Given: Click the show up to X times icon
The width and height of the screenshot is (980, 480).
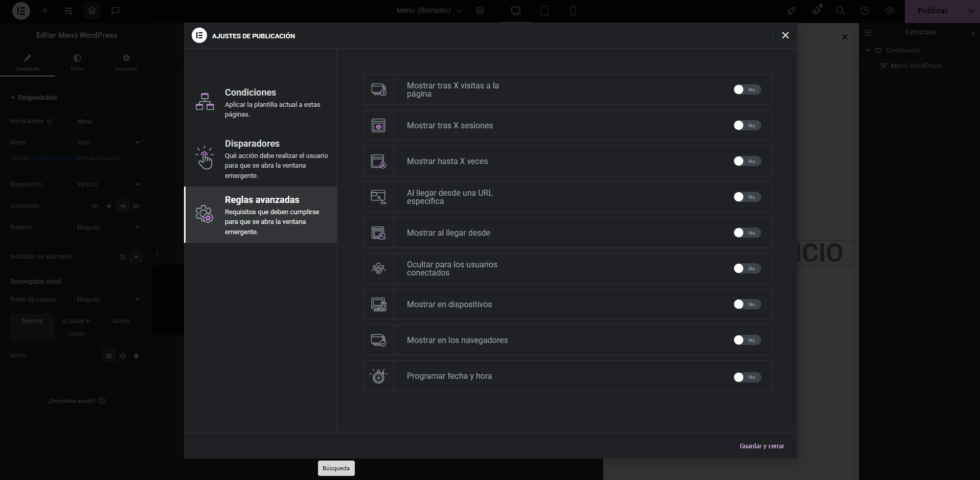Looking at the screenshot, I should pos(379,162).
